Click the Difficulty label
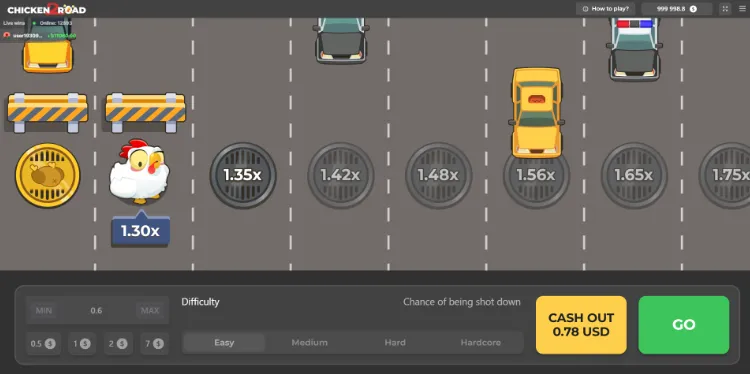 (200, 302)
